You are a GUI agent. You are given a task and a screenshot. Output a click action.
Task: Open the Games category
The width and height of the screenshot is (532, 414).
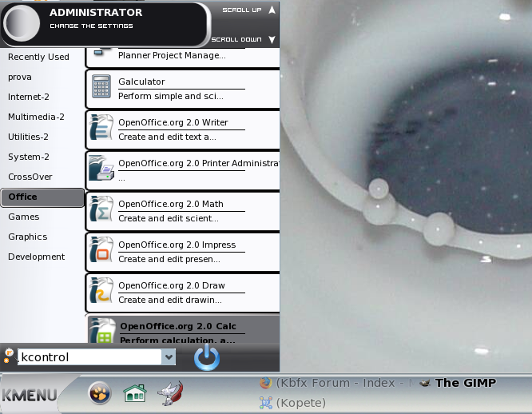24,217
